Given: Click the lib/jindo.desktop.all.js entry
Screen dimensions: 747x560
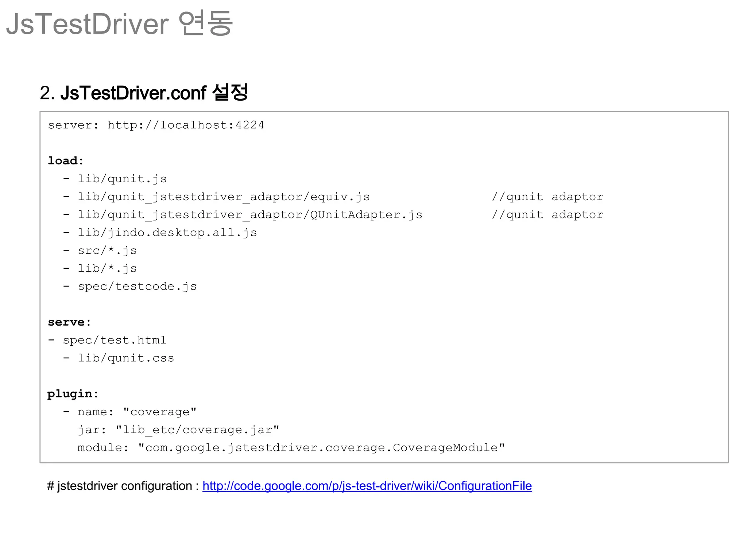Looking at the screenshot, I should click(x=167, y=233).
